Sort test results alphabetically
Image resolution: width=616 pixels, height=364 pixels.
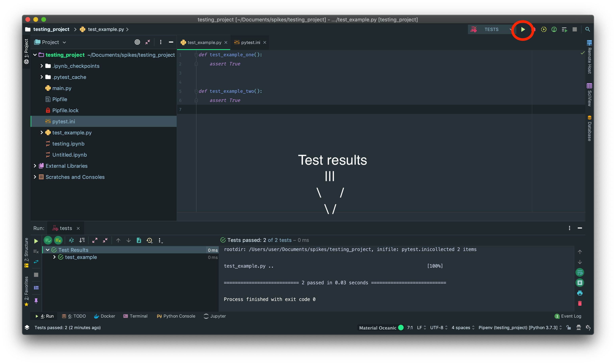click(71, 240)
